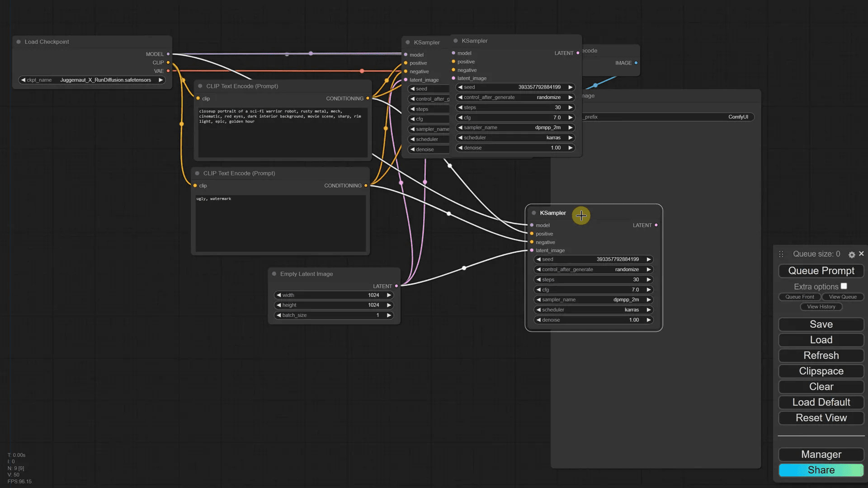Click the collapse dot on Load Checkpoint node
The image size is (868, 488).
point(18,42)
